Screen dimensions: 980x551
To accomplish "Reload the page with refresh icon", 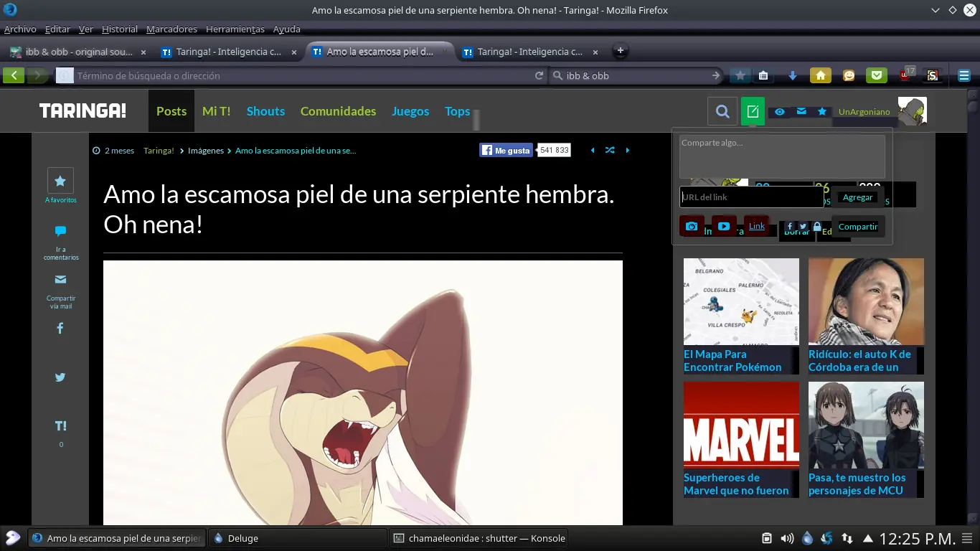I will coord(539,75).
